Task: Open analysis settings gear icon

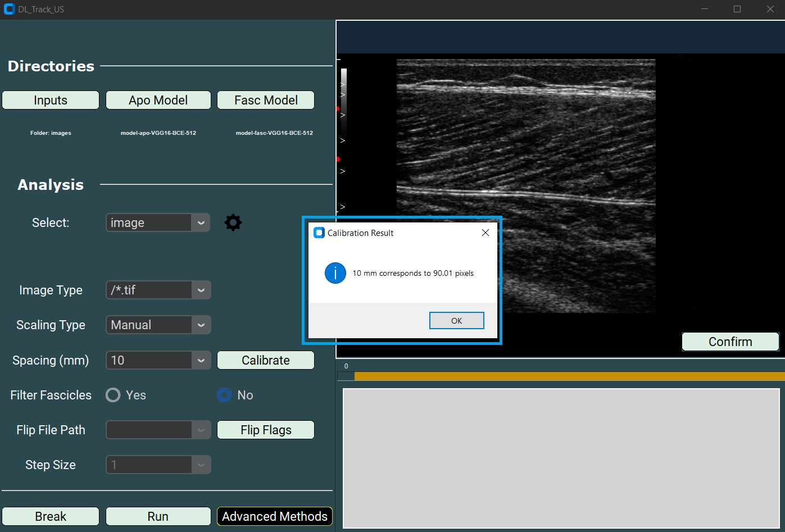Action: click(x=233, y=222)
